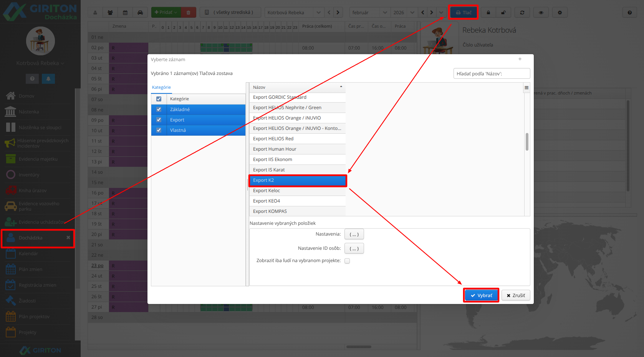The width and height of the screenshot is (644, 357).
Task: Close the Dochádzka sidebar item with its x
Action: pyautogui.click(x=68, y=237)
